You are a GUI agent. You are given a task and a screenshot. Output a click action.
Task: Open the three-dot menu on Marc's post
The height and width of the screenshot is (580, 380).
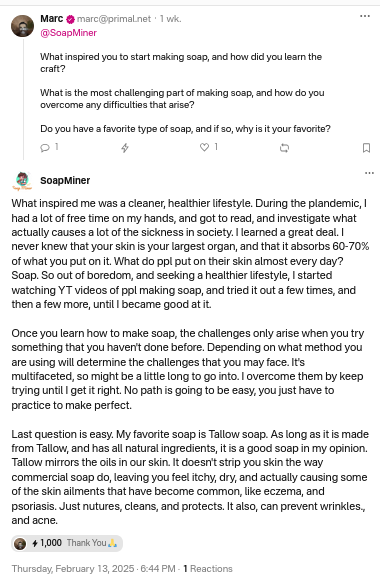pos(365,16)
